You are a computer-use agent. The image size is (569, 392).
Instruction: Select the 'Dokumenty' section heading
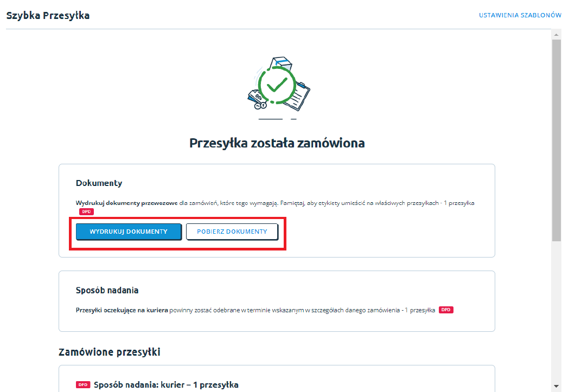pyautogui.click(x=99, y=183)
